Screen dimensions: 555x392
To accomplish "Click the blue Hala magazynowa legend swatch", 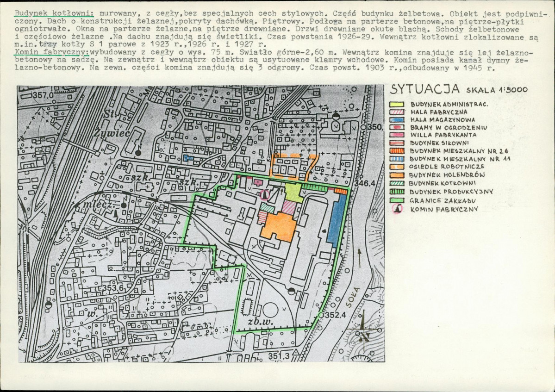I will (x=396, y=119).
